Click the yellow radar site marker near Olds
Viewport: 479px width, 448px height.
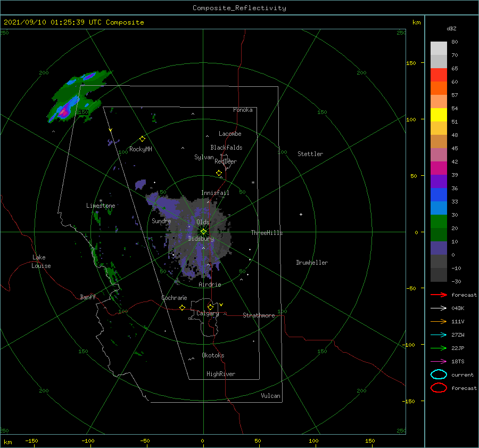(x=203, y=232)
